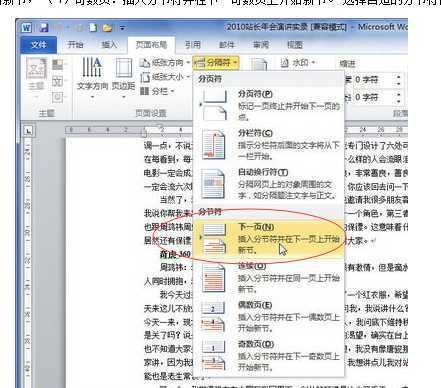
Task: Switch to the 引用 tab
Action: 193,45
